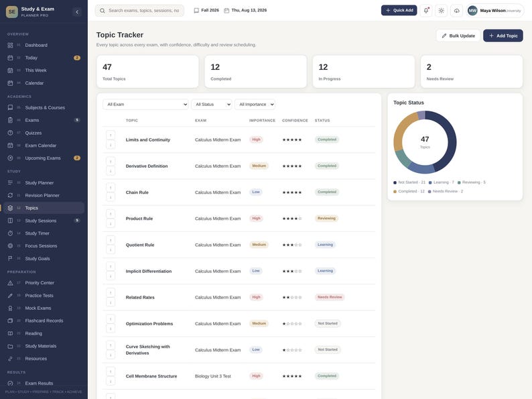Click the star rating for Optimization Problems
Screen dimensions: 532x399
[291, 324]
